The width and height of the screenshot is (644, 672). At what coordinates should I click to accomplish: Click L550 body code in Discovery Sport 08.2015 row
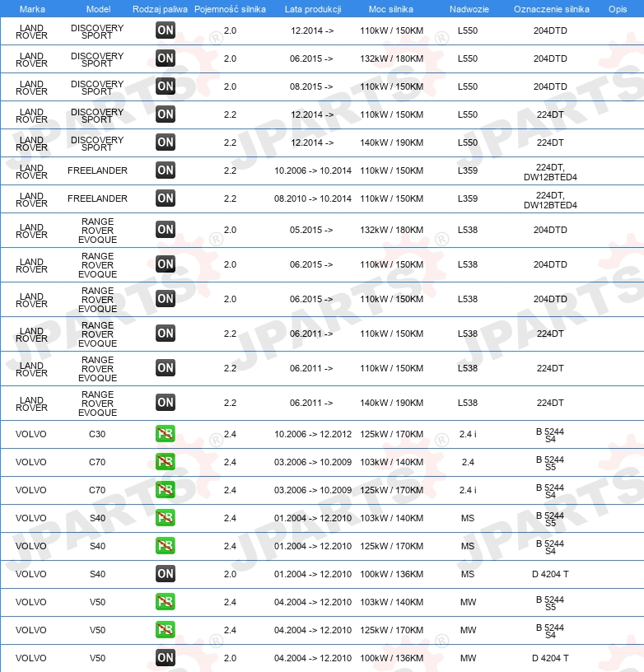tap(468, 86)
